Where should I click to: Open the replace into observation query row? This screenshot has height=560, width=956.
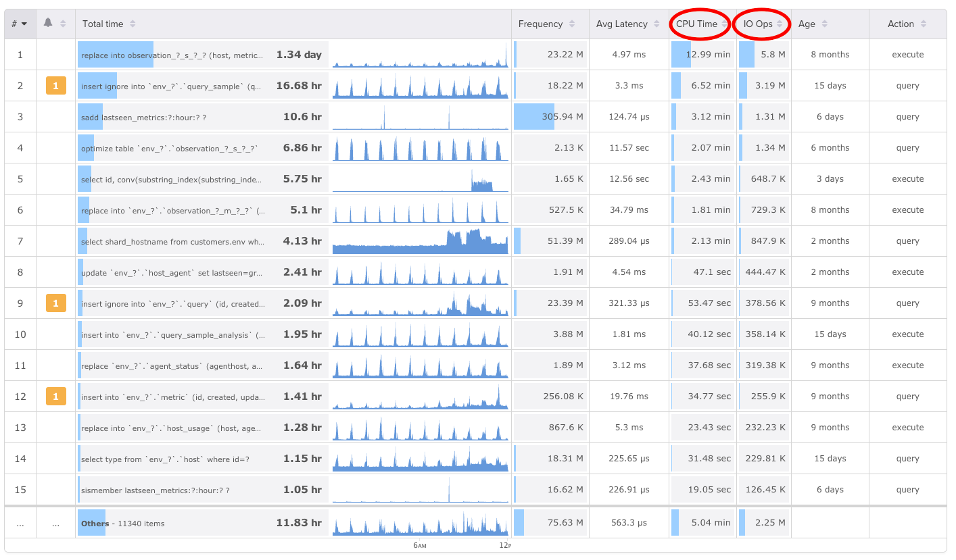tap(171, 55)
